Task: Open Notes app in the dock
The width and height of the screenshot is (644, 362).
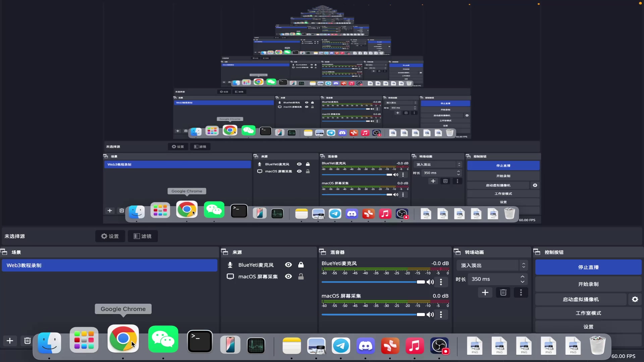Action: tap(292, 346)
